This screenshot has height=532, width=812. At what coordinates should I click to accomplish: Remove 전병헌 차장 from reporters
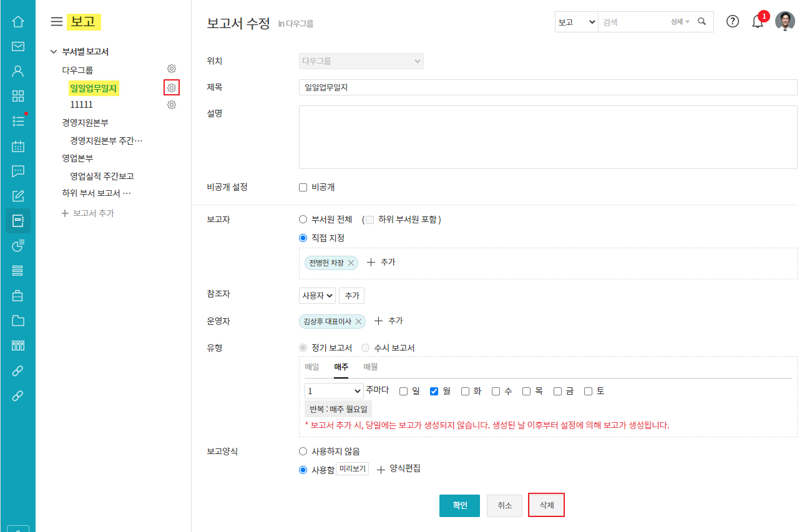[351, 263]
